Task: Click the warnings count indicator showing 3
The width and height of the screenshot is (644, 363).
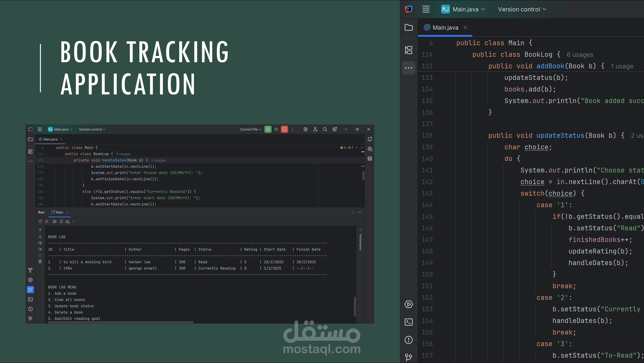Action: (x=343, y=147)
